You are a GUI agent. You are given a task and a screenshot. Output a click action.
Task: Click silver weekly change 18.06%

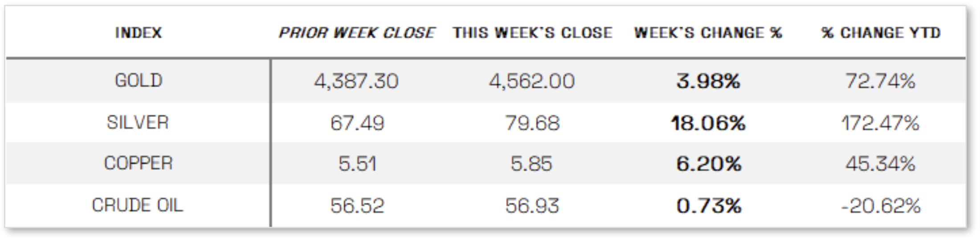tap(708, 123)
